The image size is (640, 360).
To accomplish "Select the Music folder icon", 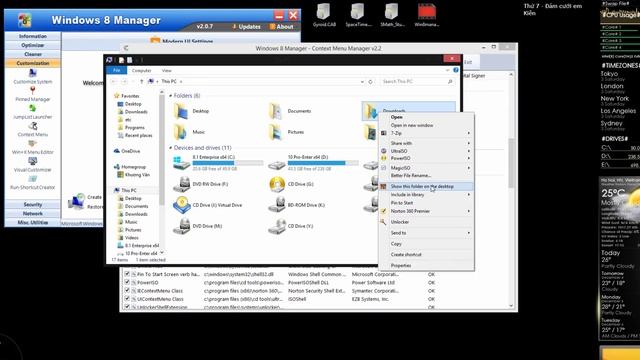I will [180, 132].
